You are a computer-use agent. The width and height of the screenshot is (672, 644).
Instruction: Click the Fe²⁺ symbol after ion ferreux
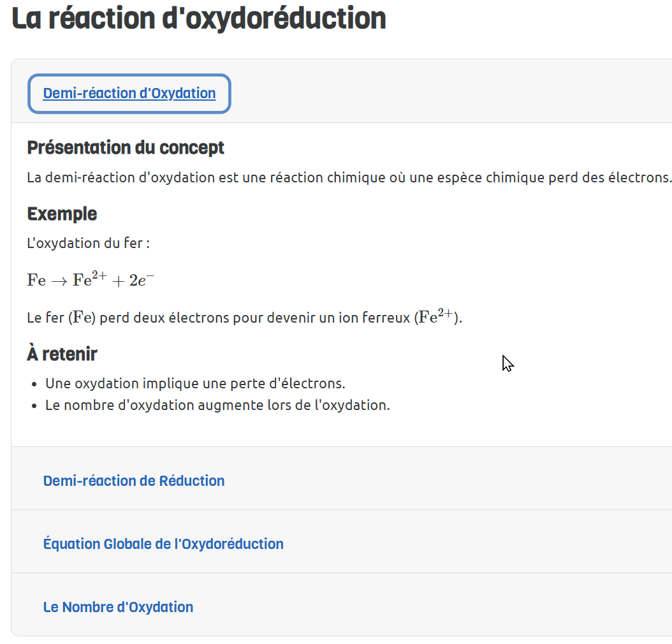437,316
